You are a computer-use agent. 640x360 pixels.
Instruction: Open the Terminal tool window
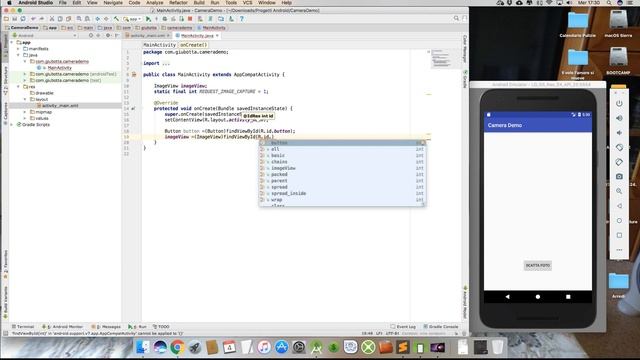tap(23, 327)
